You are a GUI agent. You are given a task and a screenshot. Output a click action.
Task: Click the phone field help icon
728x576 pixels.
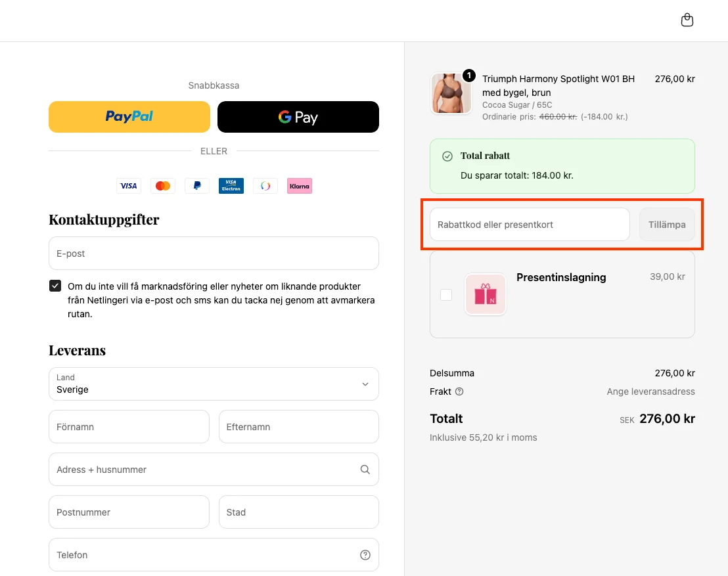pos(365,555)
